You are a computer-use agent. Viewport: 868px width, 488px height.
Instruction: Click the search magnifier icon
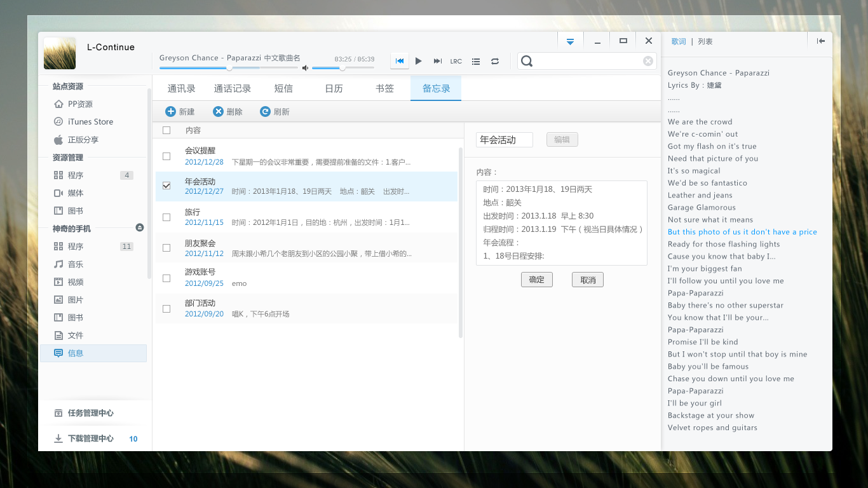pos(527,61)
